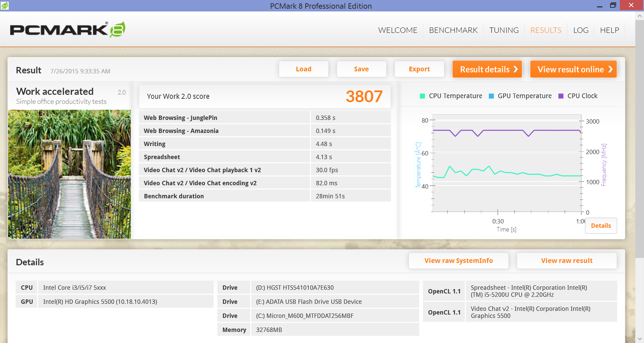Image resolution: width=644 pixels, height=343 pixels.
Task: Click the Work accelerated heading
Action: pyautogui.click(x=55, y=91)
